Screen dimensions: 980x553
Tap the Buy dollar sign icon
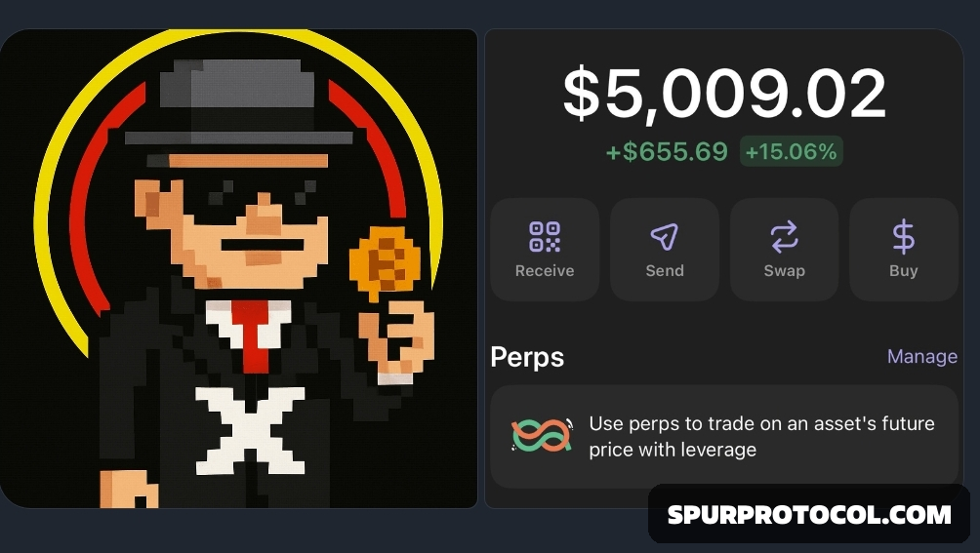pyautogui.click(x=903, y=237)
